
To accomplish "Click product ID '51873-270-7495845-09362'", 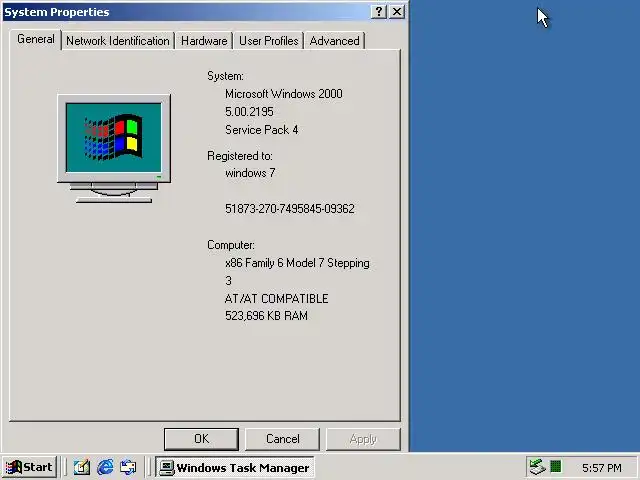I will (290, 209).
